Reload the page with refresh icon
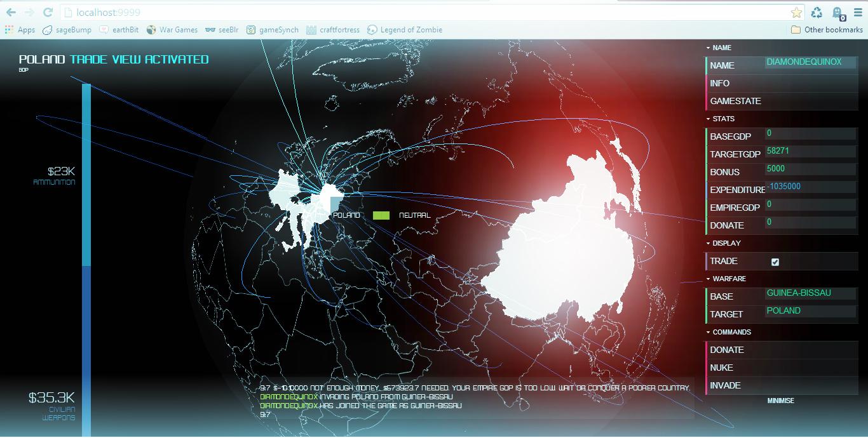The width and height of the screenshot is (868, 438). pos(48,12)
